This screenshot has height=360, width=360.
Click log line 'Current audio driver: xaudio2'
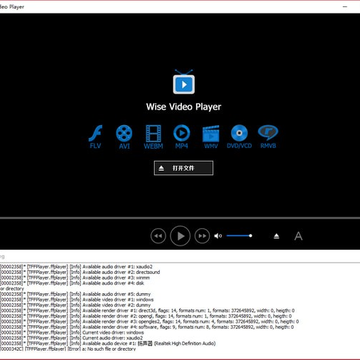(71, 338)
